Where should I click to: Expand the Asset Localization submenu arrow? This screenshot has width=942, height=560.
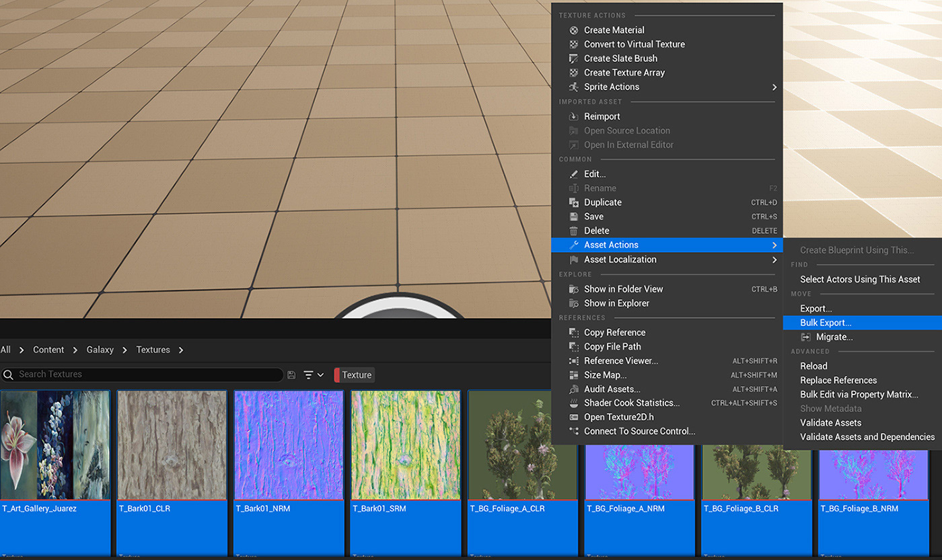[774, 259]
